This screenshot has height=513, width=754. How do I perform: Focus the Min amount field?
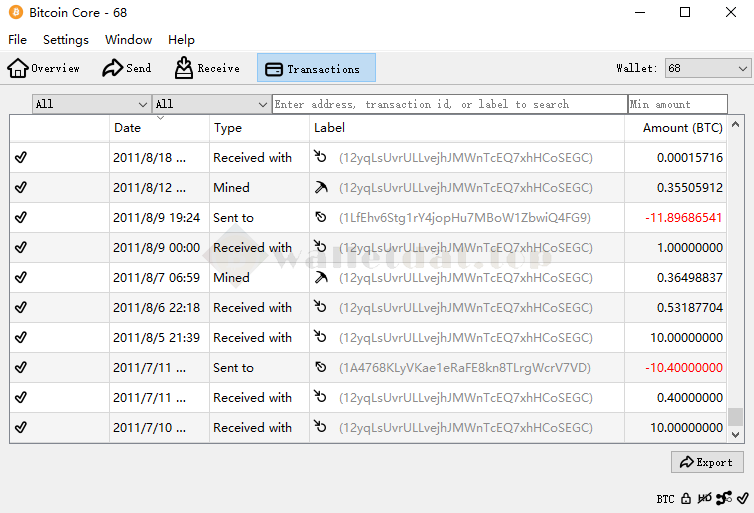coord(678,104)
